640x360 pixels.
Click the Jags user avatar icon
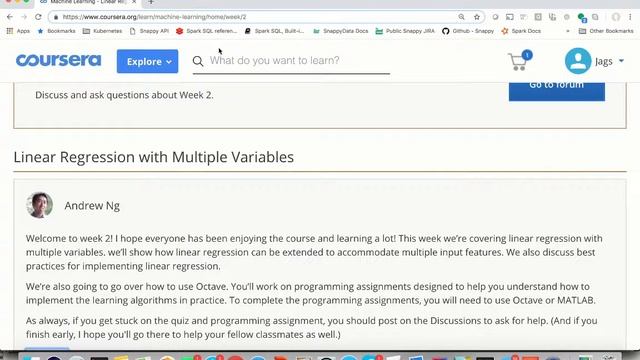pyautogui.click(x=578, y=61)
